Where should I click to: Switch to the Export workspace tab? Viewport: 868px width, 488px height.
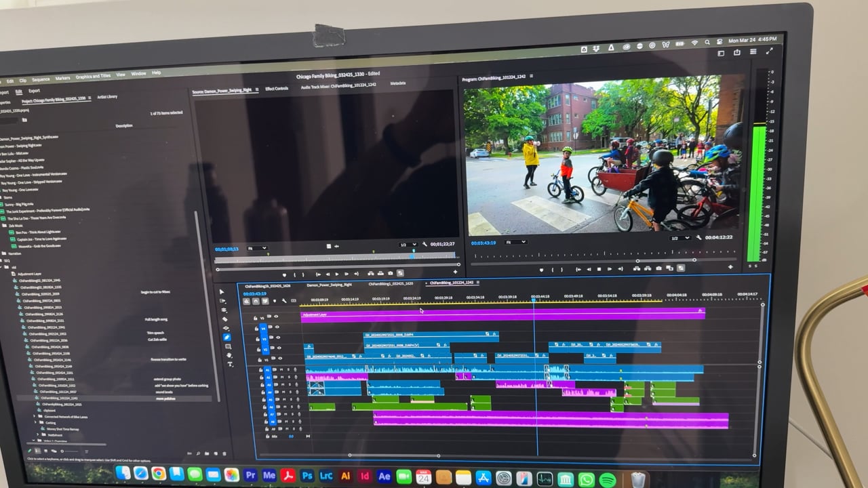click(34, 90)
